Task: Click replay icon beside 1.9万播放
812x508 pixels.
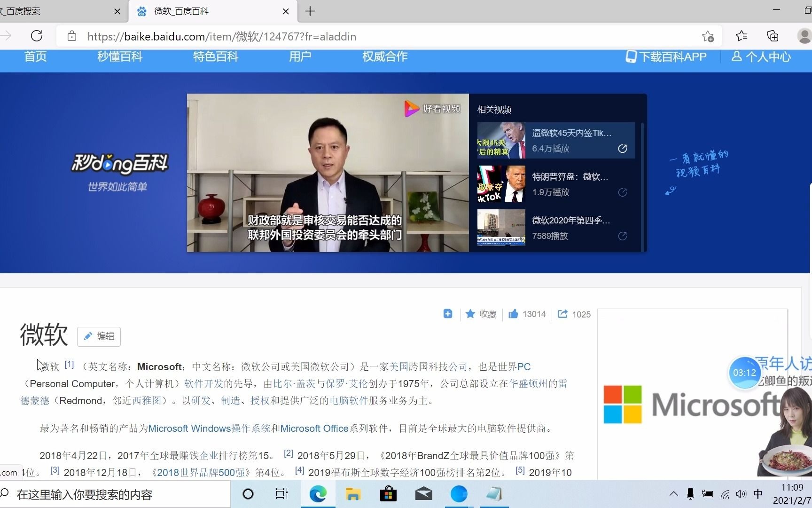Action: pos(623,192)
